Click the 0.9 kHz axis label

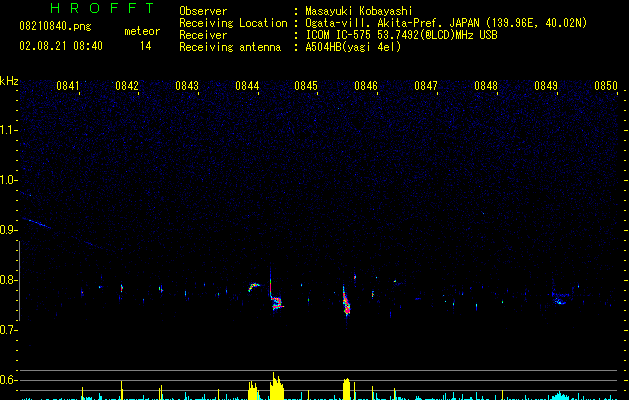coord(7,230)
